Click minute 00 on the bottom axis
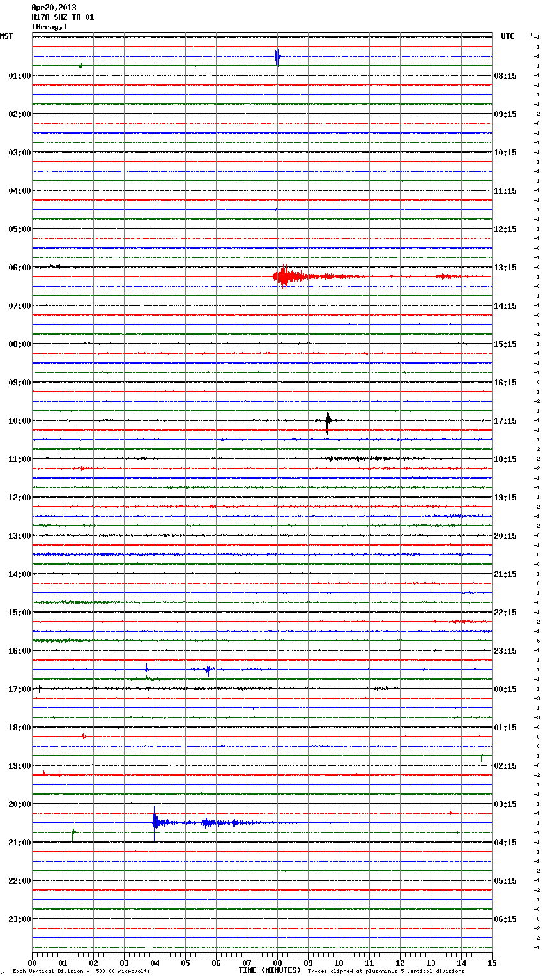The image size is (543, 980). point(32,963)
